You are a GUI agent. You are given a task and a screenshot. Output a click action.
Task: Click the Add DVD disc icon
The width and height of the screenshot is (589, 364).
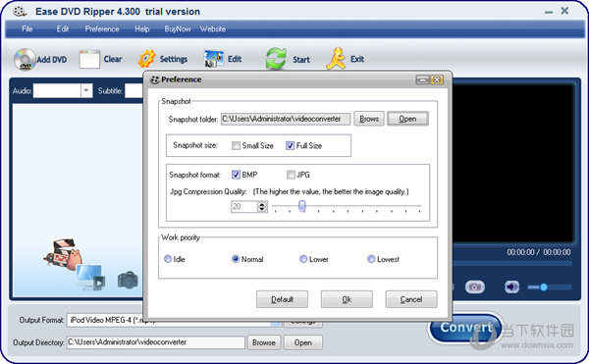[x=25, y=59]
